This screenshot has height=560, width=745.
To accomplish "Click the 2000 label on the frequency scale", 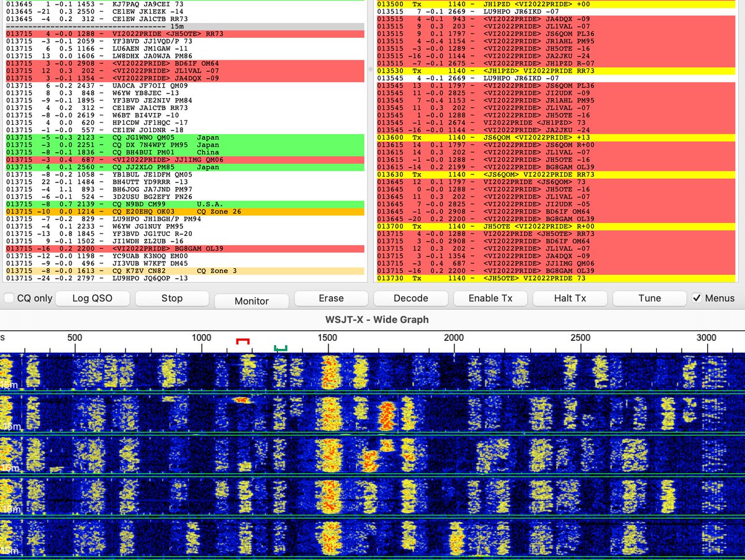I will [454, 338].
